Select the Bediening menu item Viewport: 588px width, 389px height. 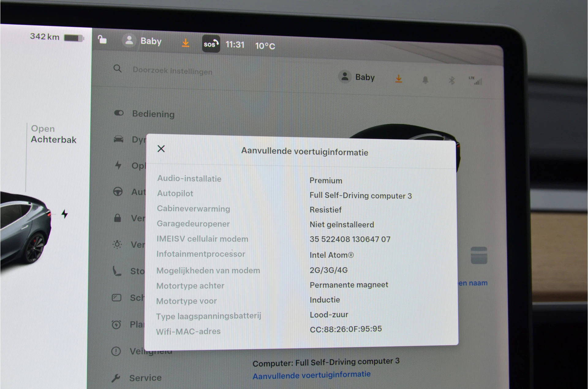click(x=153, y=114)
